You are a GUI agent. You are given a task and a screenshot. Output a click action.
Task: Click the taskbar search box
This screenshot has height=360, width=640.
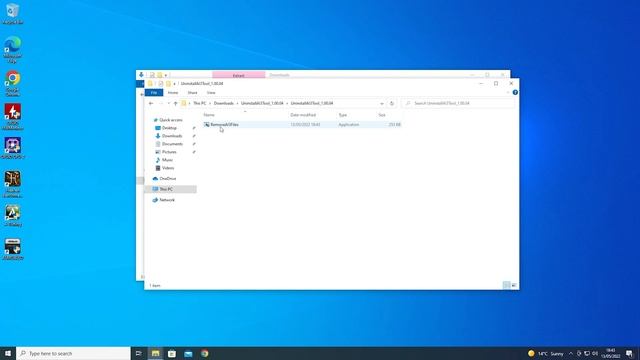(73, 353)
